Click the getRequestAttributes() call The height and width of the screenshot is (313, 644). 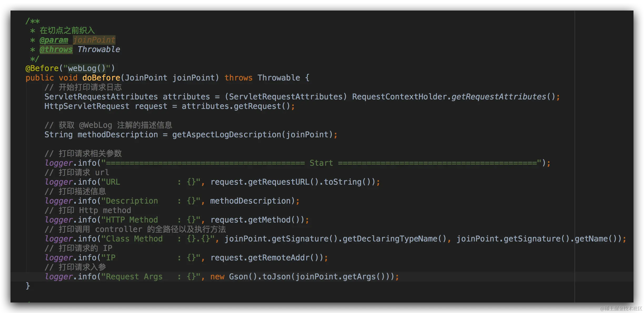click(503, 97)
